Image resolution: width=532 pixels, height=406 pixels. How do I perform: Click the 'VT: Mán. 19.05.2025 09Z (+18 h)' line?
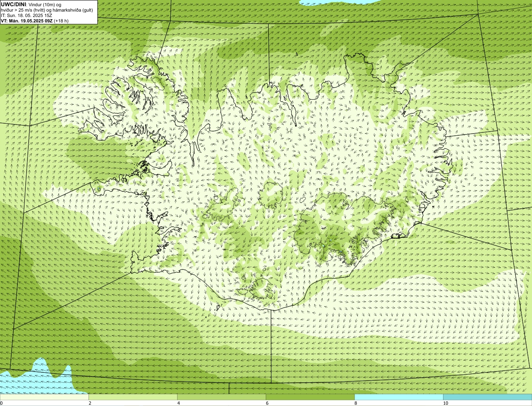click(35, 20)
